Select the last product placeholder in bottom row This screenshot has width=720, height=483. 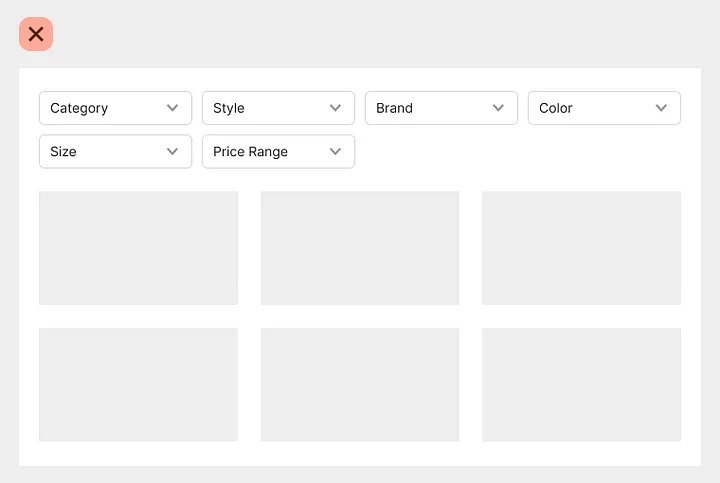(x=581, y=385)
